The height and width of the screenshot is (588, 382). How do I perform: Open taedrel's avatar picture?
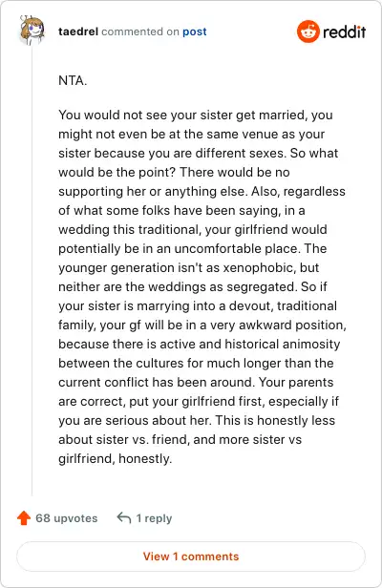tap(32, 30)
